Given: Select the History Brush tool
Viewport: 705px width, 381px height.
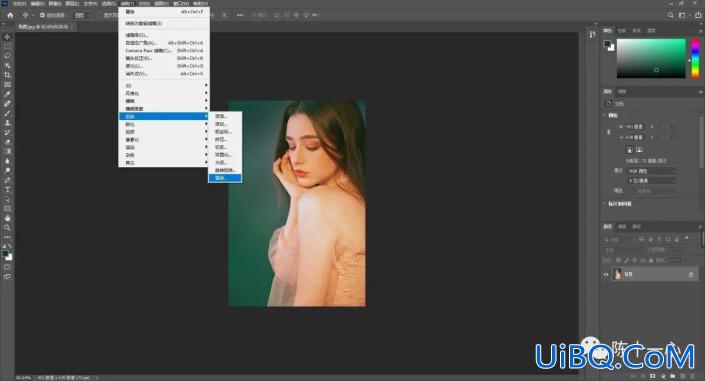Looking at the screenshot, I should (x=7, y=133).
